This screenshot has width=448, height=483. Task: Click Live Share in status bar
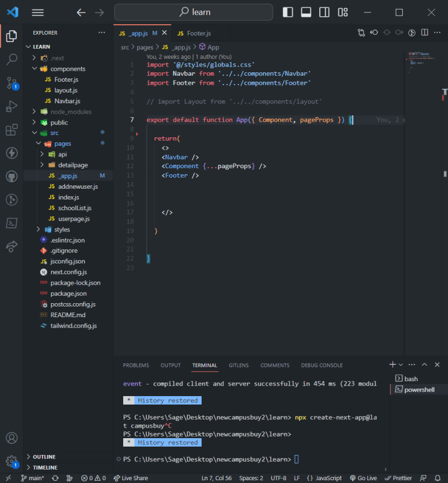coord(131,478)
